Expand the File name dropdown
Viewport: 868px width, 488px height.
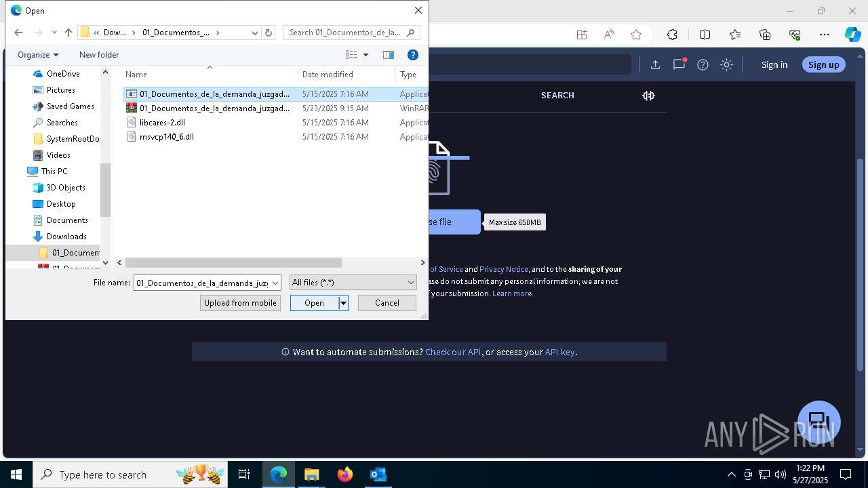275,283
